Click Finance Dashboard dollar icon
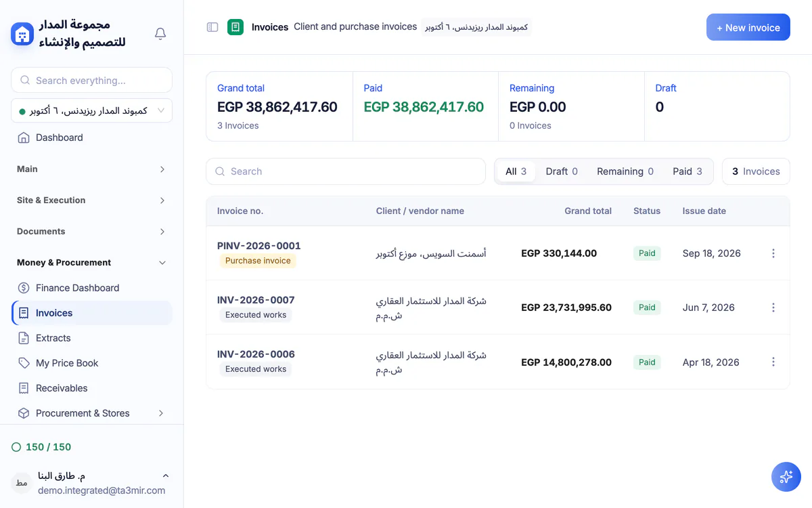 (24, 288)
